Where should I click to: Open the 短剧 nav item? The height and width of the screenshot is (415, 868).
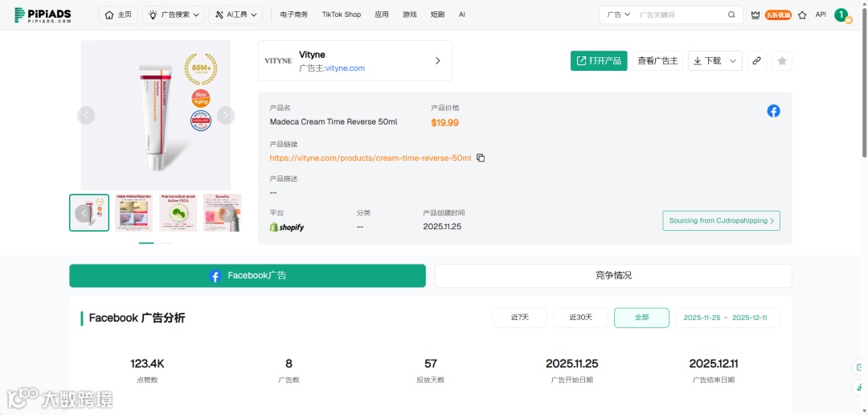[x=437, y=15]
